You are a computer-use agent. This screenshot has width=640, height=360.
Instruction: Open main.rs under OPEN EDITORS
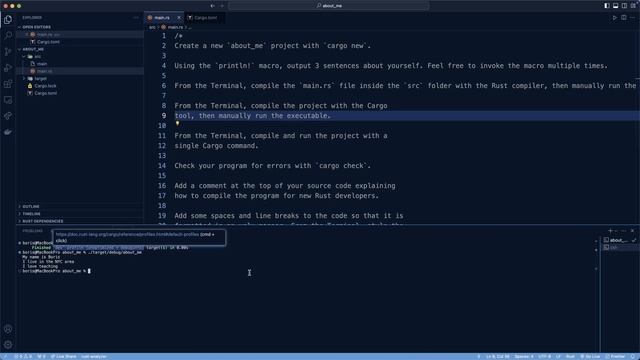click(80, 34)
